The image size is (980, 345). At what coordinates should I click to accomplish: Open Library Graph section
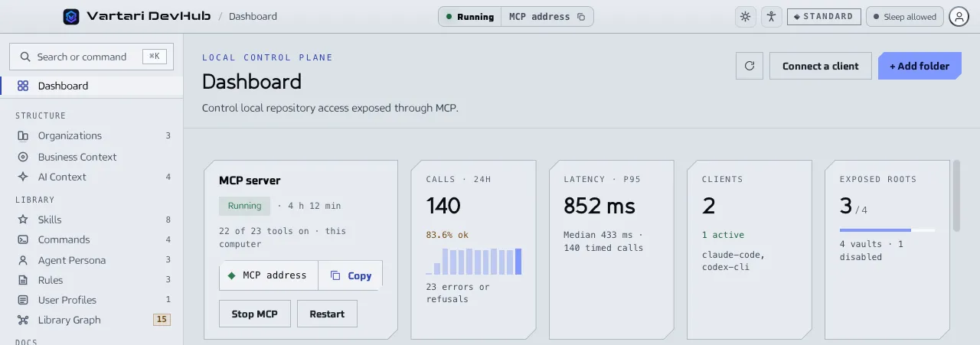pyautogui.click(x=92, y=320)
